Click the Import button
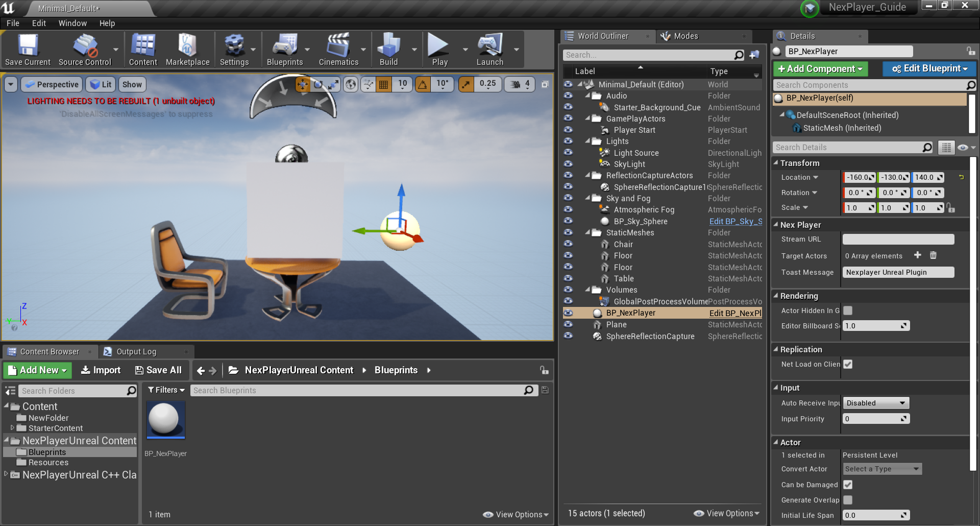980x526 pixels. [x=101, y=370]
